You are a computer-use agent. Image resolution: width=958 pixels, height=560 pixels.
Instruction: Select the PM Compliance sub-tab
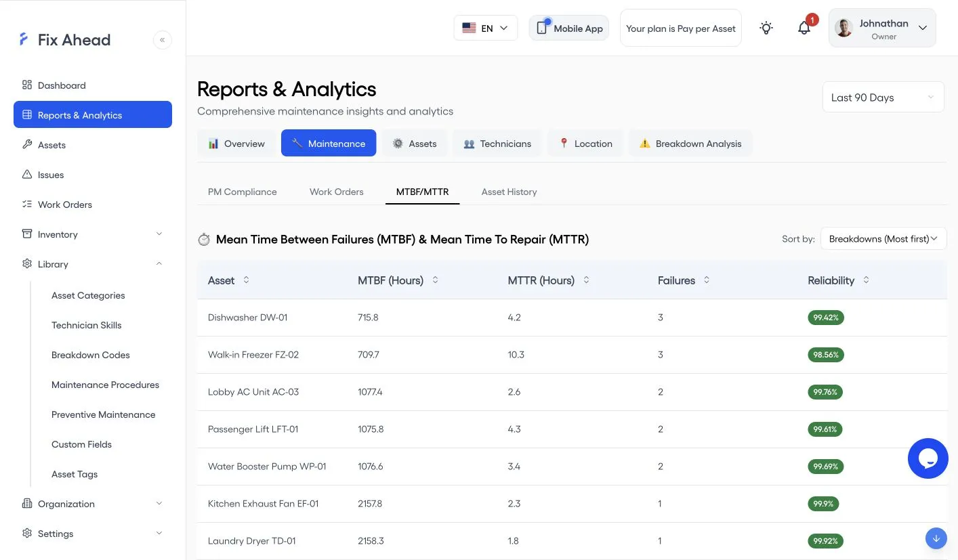pos(243,192)
